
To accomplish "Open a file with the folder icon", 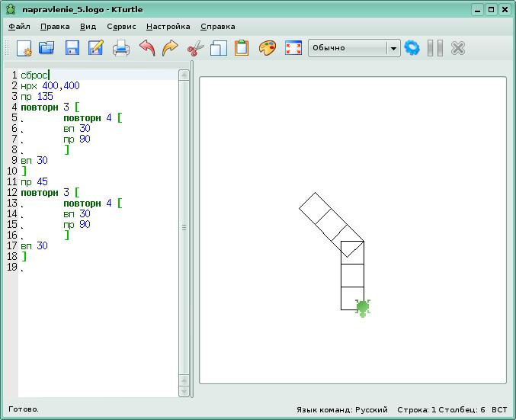I will [47, 48].
